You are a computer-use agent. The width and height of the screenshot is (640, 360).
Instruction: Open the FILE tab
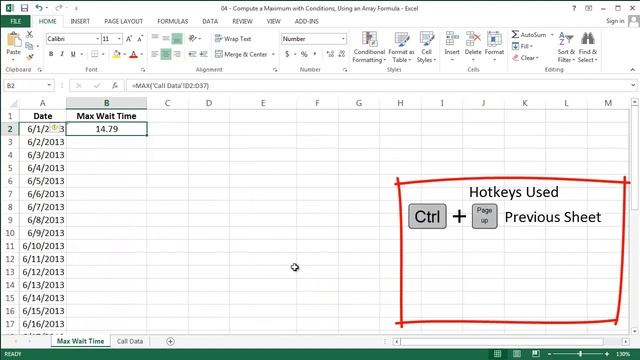click(x=16, y=21)
